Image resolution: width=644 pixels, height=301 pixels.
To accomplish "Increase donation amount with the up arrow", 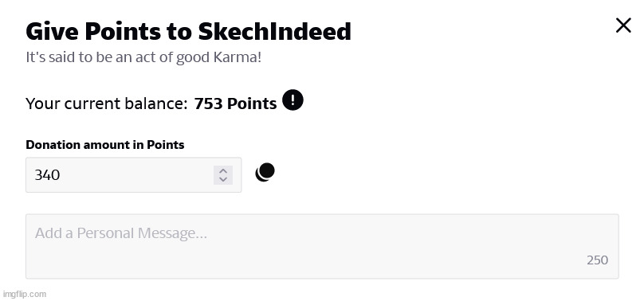I will [223, 171].
